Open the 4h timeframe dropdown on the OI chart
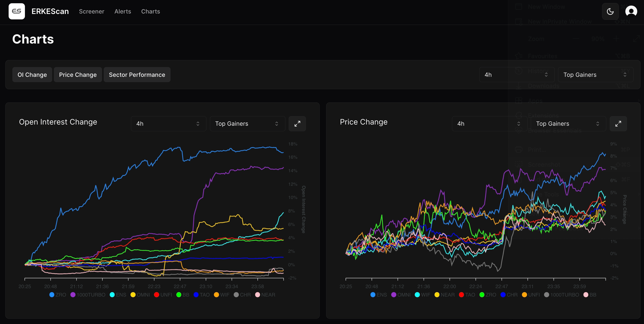The image size is (644, 324). pyautogui.click(x=168, y=123)
